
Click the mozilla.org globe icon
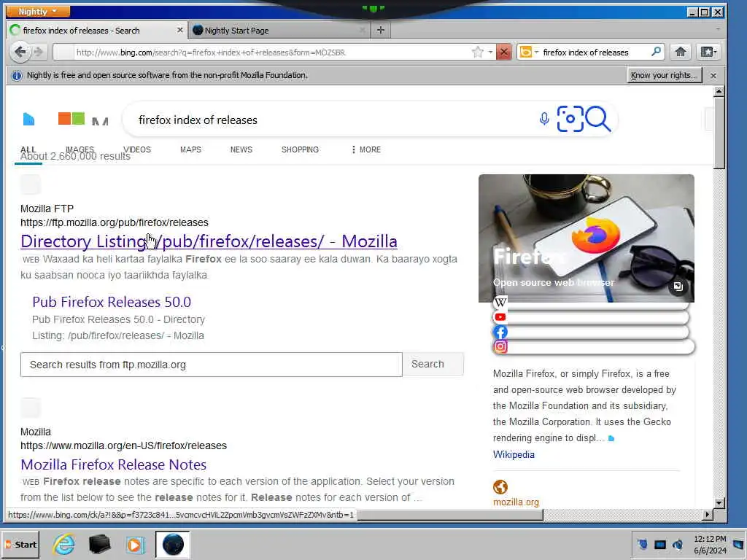pos(500,487)
